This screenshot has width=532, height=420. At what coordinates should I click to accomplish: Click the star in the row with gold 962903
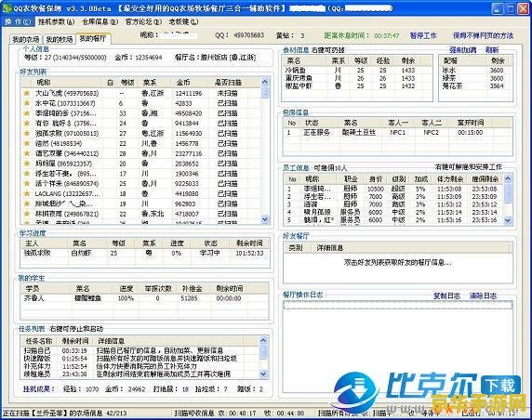click(x=26, y=203)
